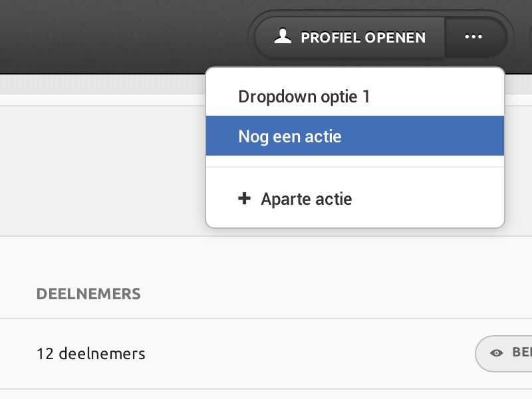Select the user silhouette icon
The image size is (532, 399).
[x=282, y=37]
